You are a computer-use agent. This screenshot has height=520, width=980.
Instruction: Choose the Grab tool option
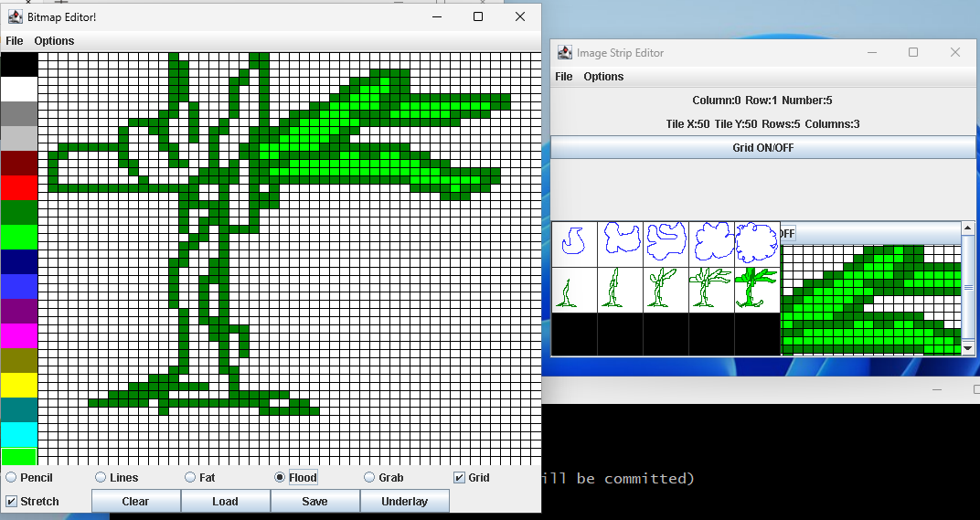384,477
